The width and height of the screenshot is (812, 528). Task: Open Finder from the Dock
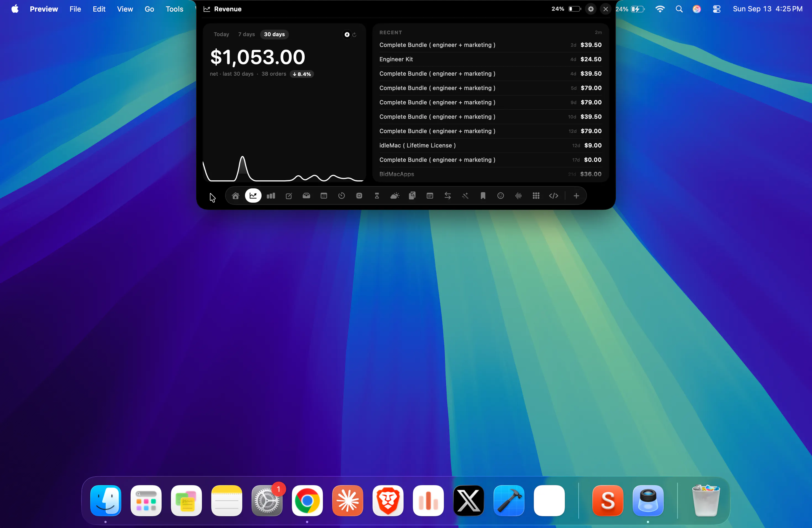(106, 500)
